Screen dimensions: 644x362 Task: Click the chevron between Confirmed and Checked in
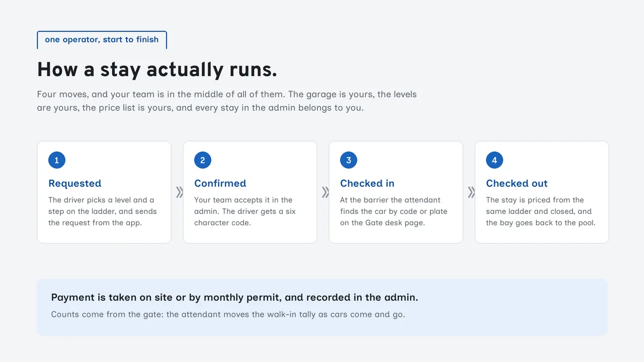pos(326,192)
